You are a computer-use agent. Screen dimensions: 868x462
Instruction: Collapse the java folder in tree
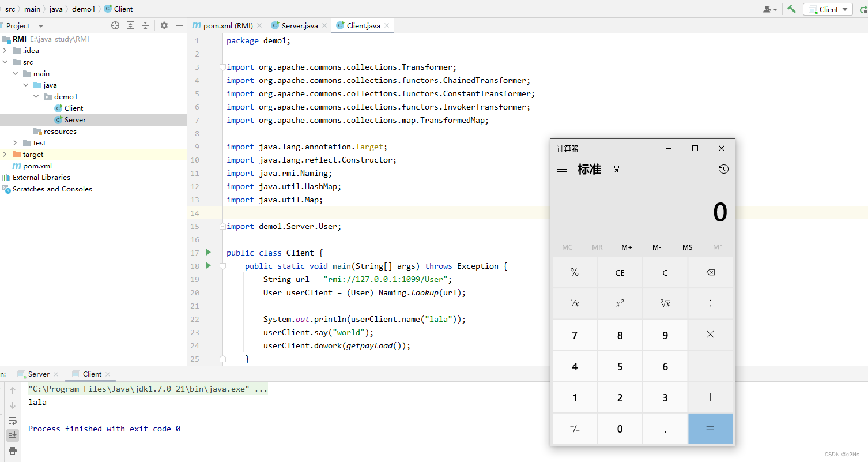(26, 85)
